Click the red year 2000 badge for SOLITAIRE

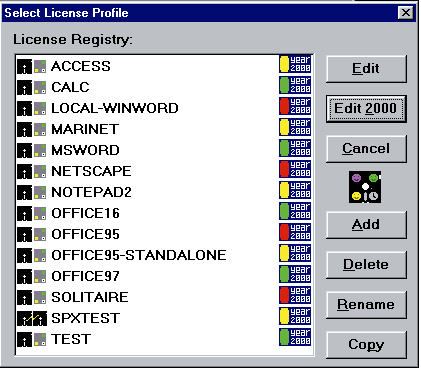tap(295, 295)
